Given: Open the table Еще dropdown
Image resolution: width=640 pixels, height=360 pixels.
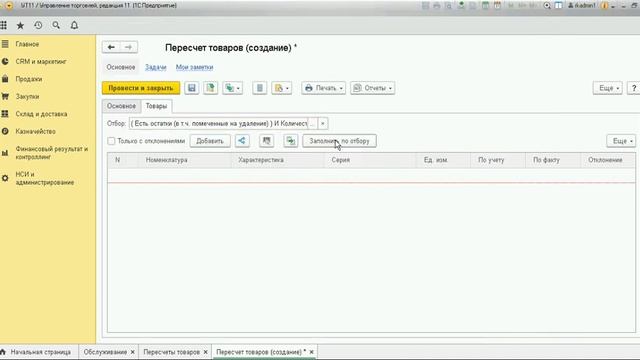Looking at the screenshot, I should 621,141.
